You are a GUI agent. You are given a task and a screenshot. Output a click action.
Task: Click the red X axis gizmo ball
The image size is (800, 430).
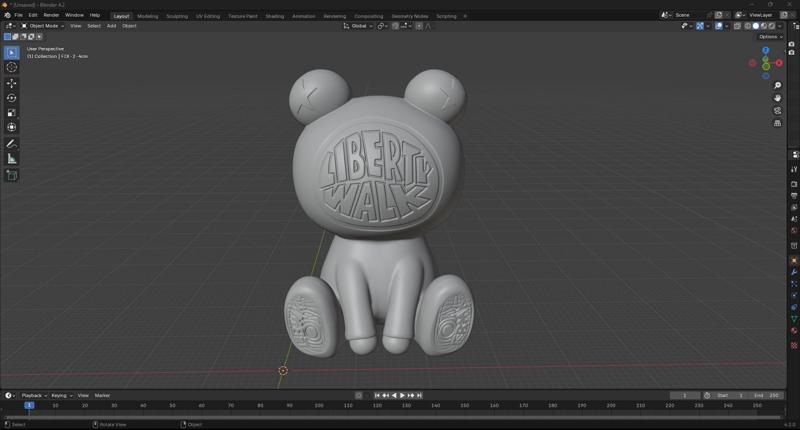coord(779,63)
